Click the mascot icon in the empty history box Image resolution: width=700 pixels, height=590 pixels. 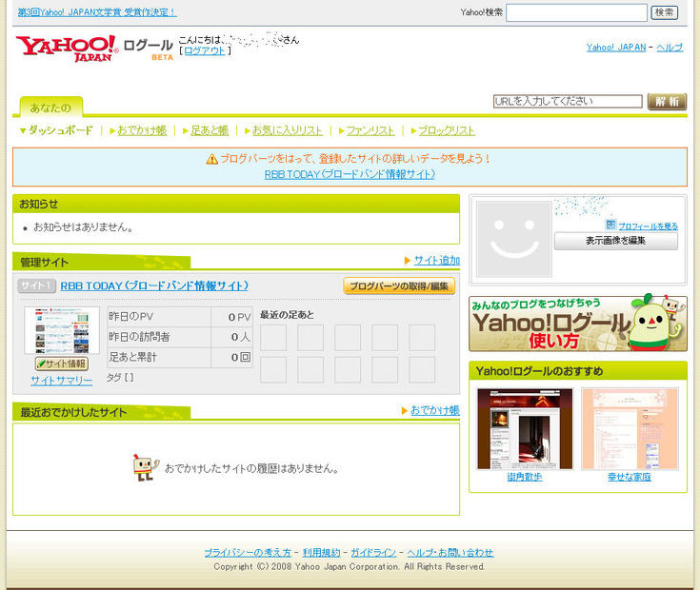click(x=146, y=467)
